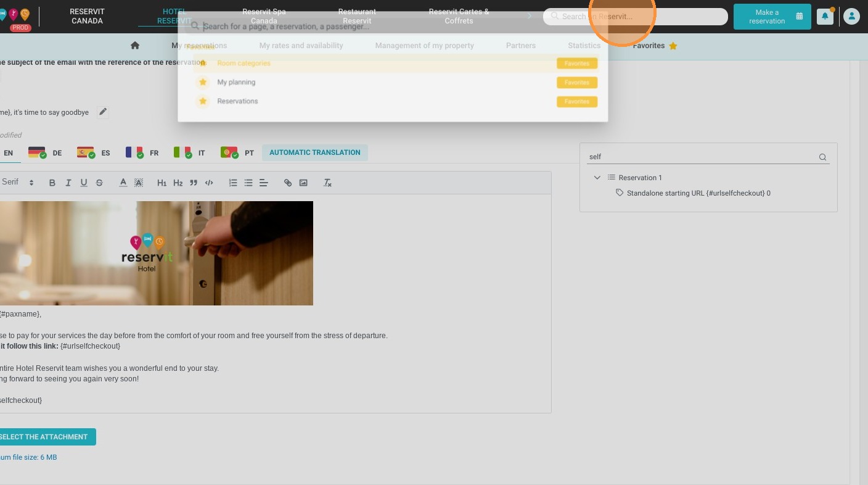Open the Statistics menu
The width and height of the screenshot is (868, 485).
pyautogui.click(x=584, y=46)
